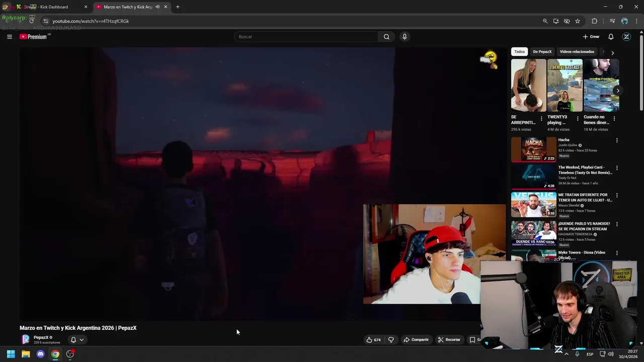This screenshot has height=362, width=644.
Task: View site information icon in address bar
Action: click(x=46, y=21)
